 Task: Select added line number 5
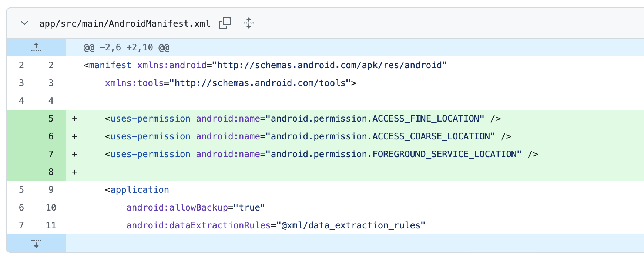click(x=51, y=119)
